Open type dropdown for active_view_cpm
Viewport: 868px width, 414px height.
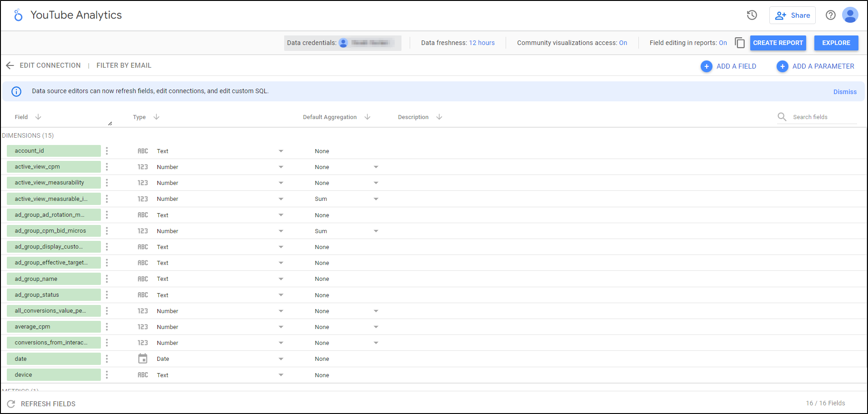pyautogui.click(x=281, y=167)
